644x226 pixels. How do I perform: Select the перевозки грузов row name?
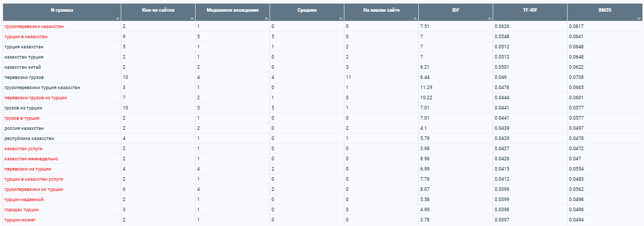point(24,77)
